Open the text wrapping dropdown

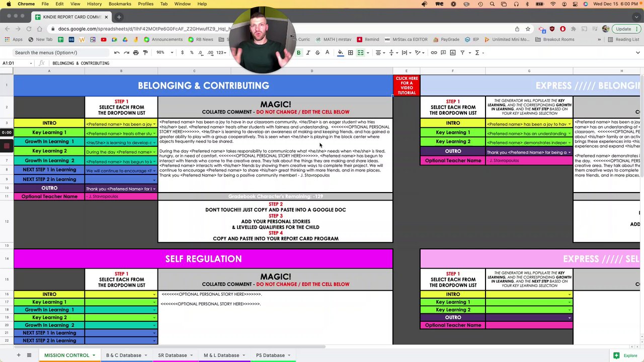click(x=407, y=52)
